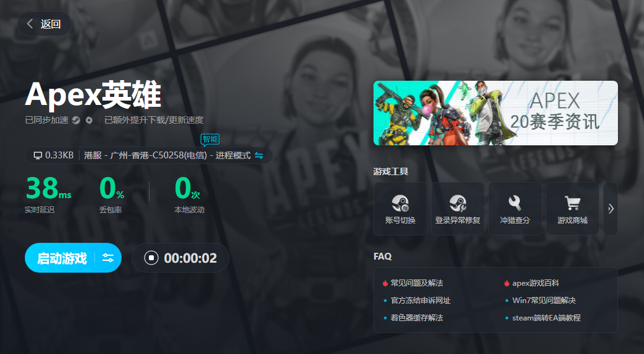The height and width of the screenshot is (354, 644).
Task: Click the blue server switch arrows icon
Action: click(x=259, y=155)
